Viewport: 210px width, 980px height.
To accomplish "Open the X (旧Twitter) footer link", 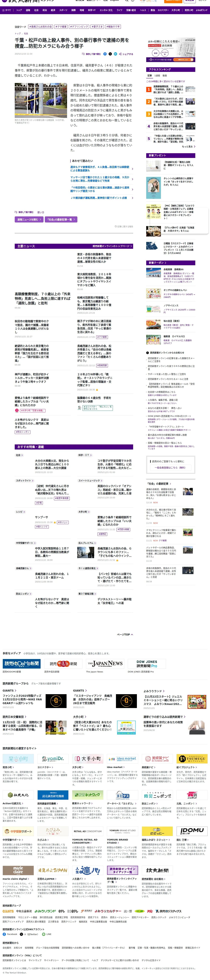I will coord(29,934).
